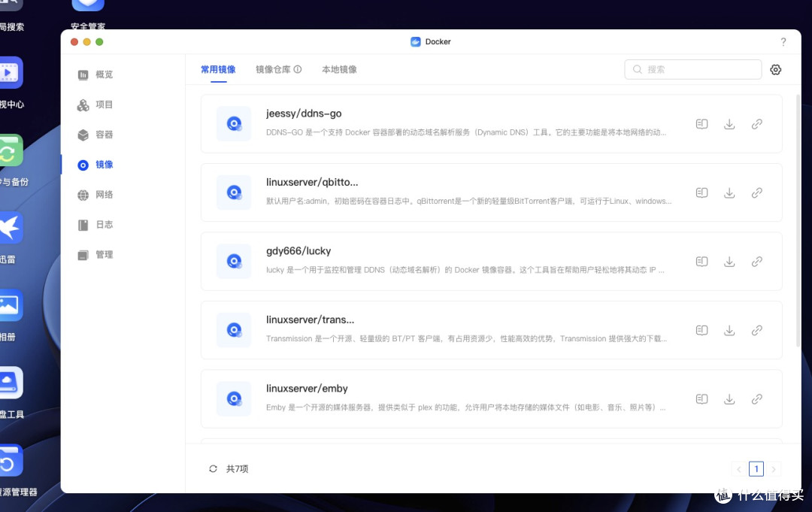Click the jeessy/ddns-go image thumbnail icon
The height and width of the screenshot is (512, 812).
(x=234, y=124)
